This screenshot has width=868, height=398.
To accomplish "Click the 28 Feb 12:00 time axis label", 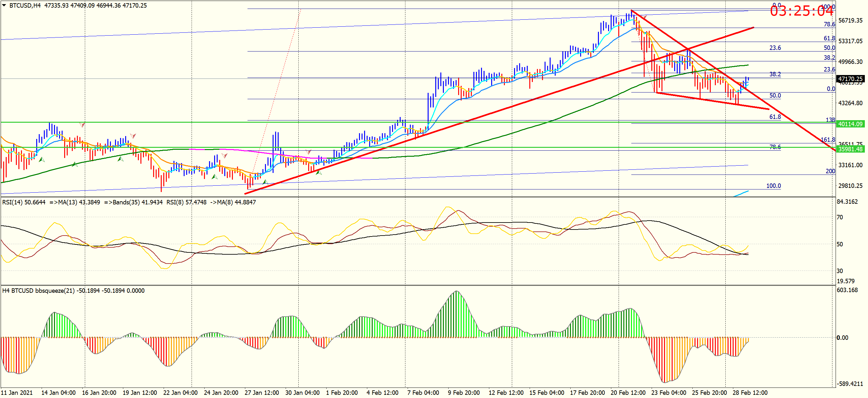I will tap(750, 393).
